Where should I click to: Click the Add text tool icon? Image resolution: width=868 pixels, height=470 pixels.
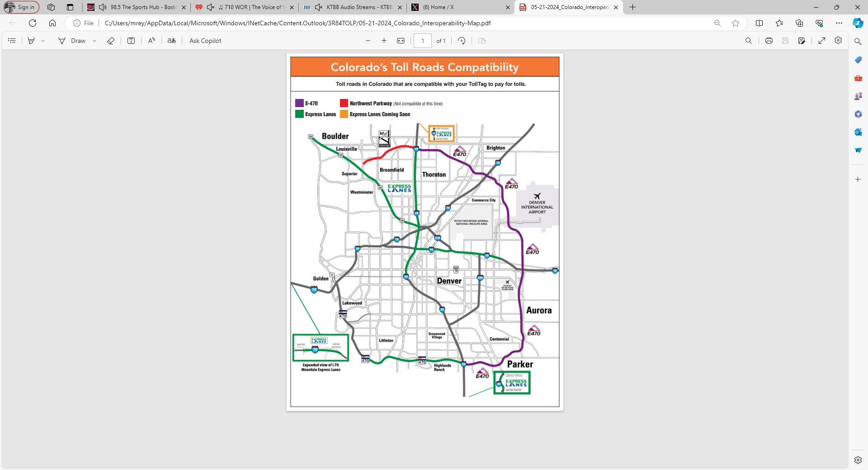(x=131, y=41)
